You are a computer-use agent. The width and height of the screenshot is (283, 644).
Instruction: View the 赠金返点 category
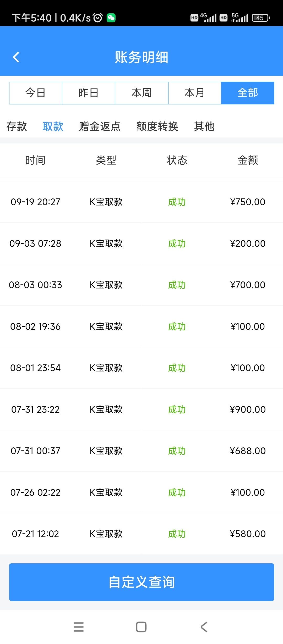(100, 126)
